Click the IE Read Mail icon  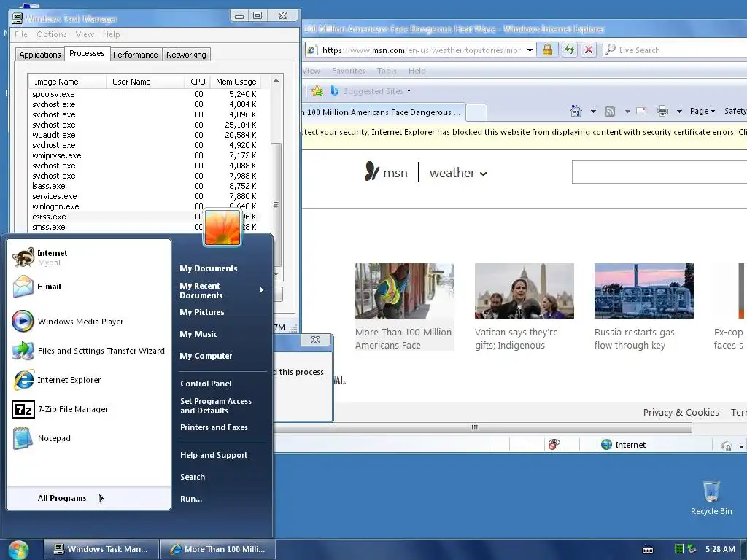(641, 111)
